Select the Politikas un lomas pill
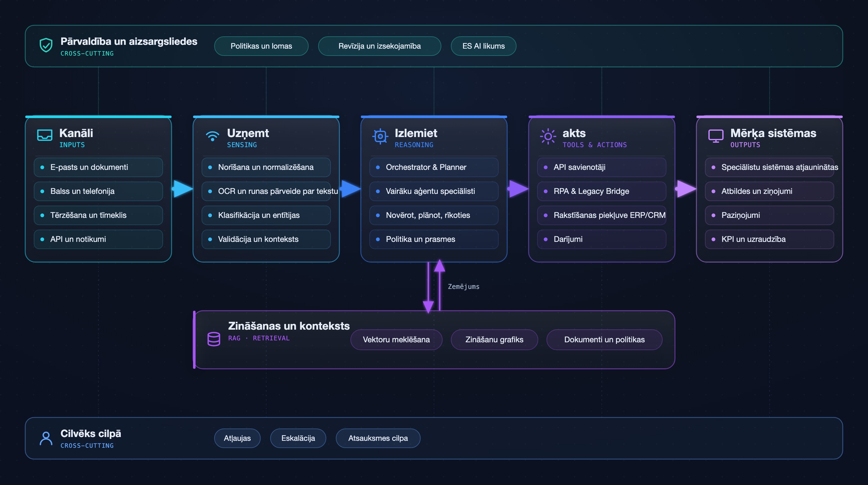The height and width of the screenshot is (485, 868). [261, 46]
